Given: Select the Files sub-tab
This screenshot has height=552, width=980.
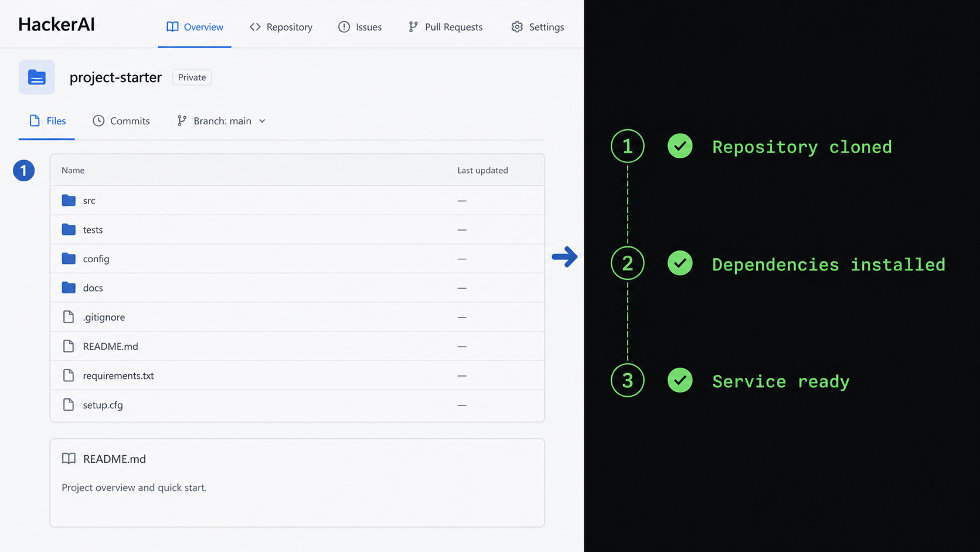Looking at the screenshot, I should tap(47, 121).
